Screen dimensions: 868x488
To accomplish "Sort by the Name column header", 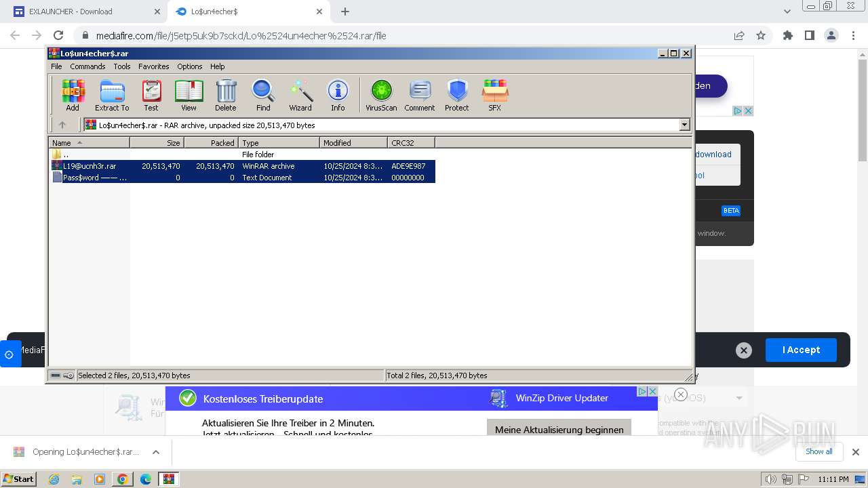I will (x=89, y=142).
